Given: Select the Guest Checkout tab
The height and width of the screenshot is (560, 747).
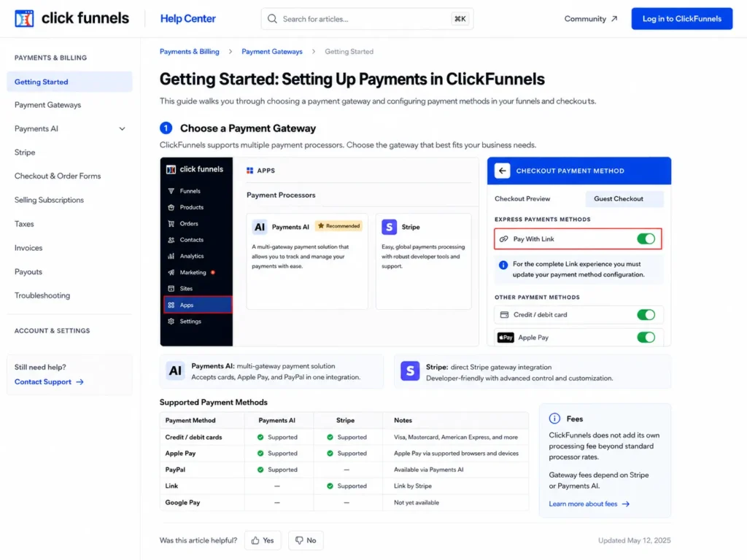Looking at the screenshot, I should (624, 199).
